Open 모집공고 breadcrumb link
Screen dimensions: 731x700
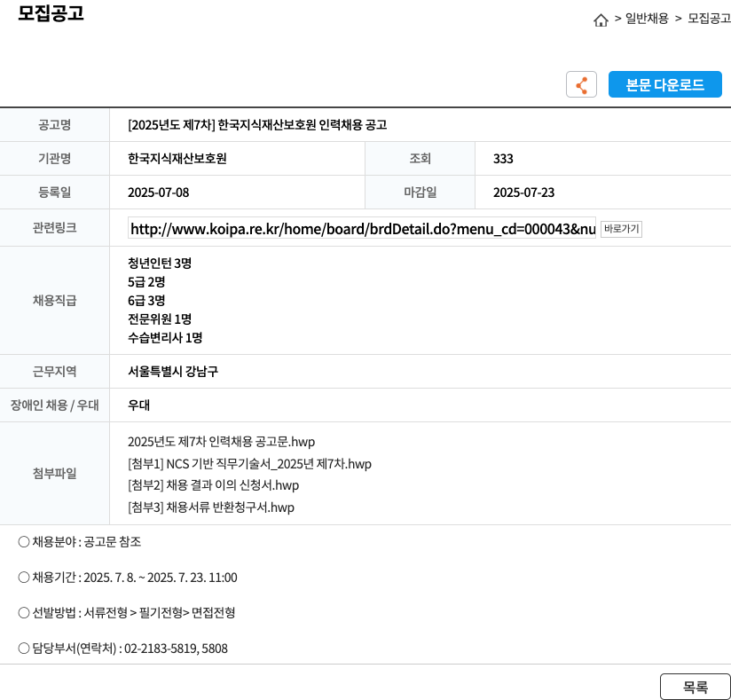pos(709,19)
